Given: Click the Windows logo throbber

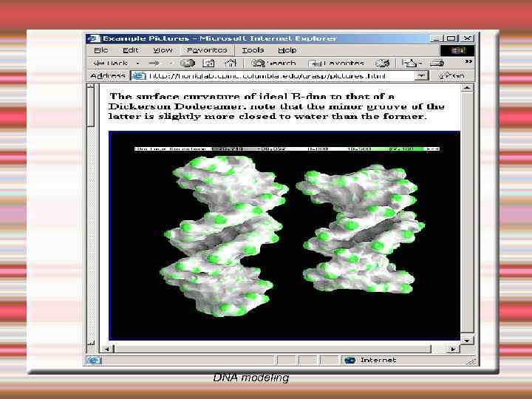Looking at the screenshot, I should pos(457,50).
